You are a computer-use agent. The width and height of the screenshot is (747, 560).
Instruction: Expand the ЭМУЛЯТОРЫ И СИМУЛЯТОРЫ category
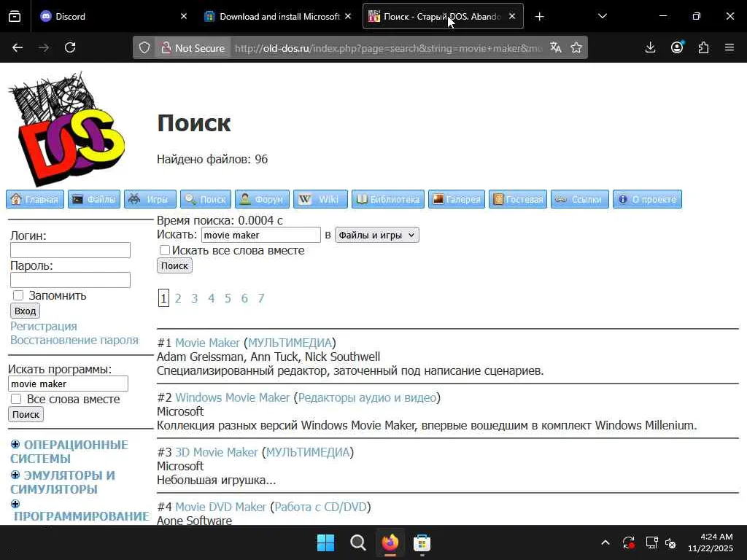(15, 475)
